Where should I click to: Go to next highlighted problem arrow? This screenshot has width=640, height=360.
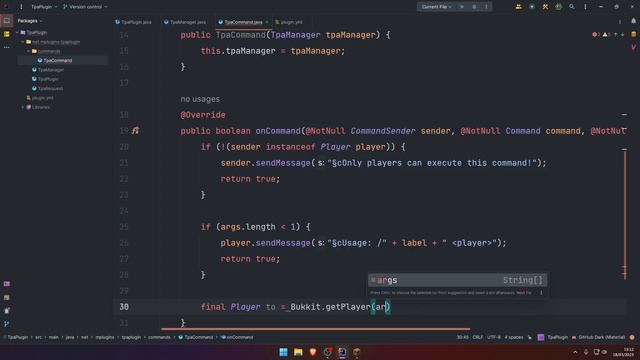tap(622, 35)
